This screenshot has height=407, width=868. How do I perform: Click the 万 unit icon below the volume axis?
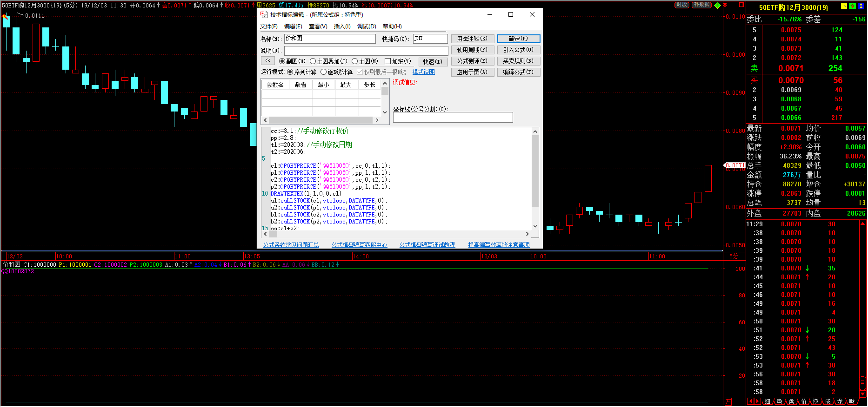click(728, 401)
